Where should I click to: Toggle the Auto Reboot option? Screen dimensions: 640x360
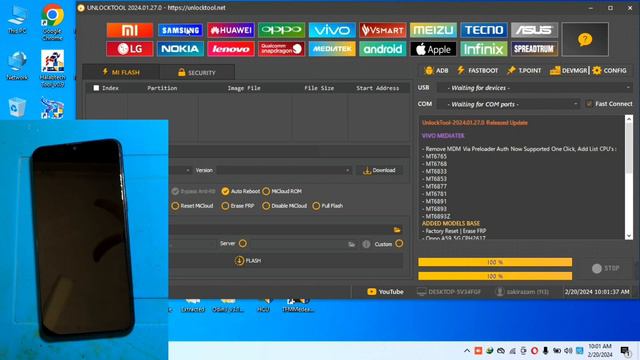[x=225, y=191]
